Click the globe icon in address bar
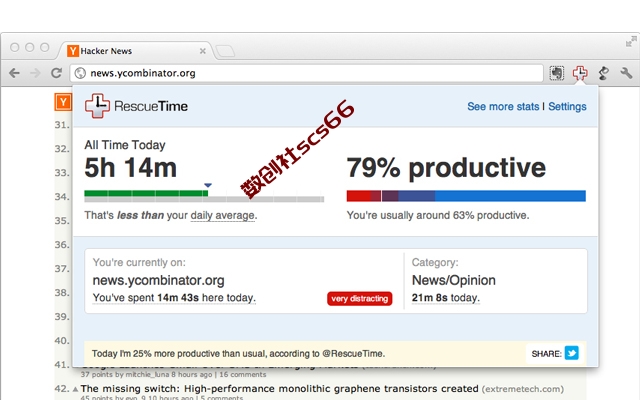 click(80, 73)
